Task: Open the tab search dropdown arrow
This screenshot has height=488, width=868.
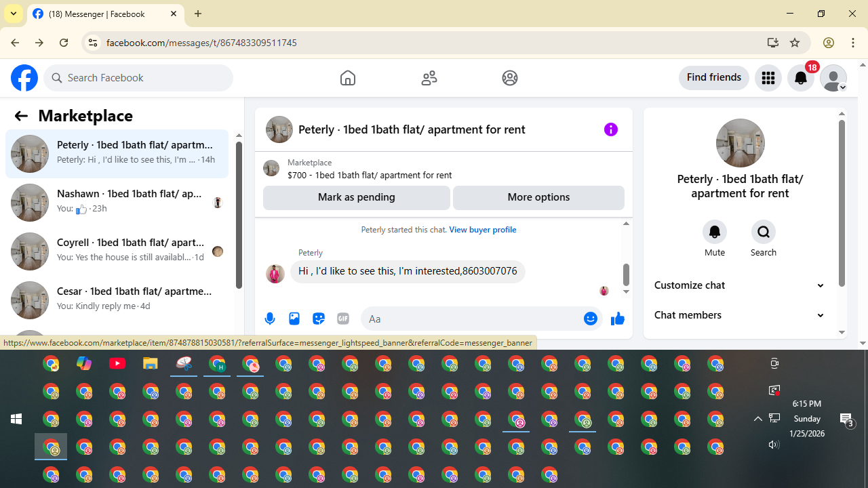Action: pyautogui.click(x=14, y=14)
